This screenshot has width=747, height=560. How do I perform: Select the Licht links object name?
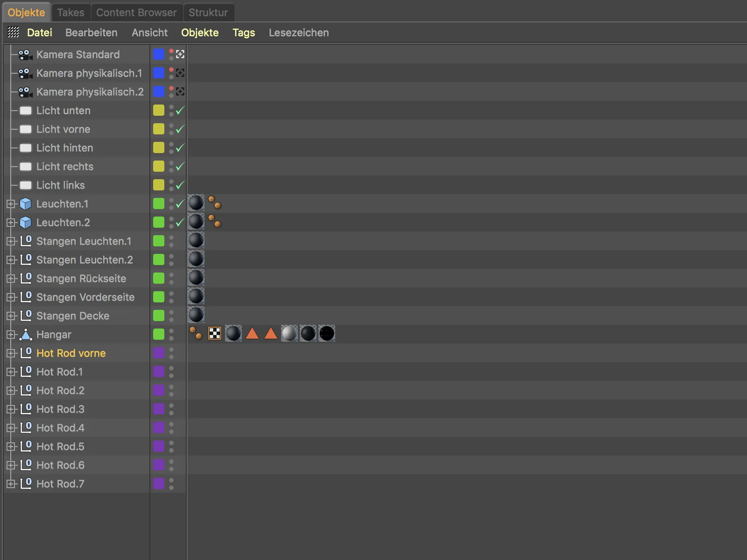[61, 185]
